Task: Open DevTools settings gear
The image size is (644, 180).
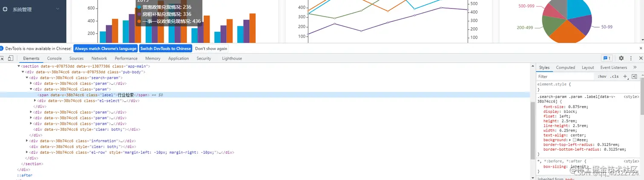Action: [x=621, y=58]
